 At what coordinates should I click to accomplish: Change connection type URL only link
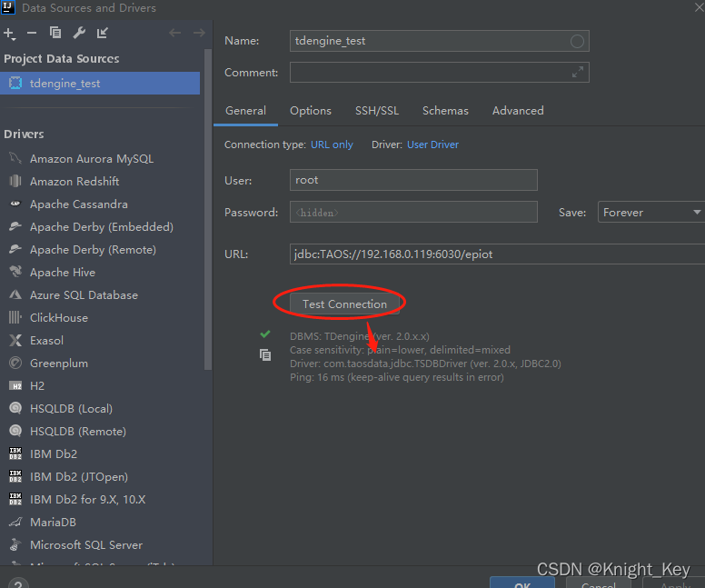point(332,145)
